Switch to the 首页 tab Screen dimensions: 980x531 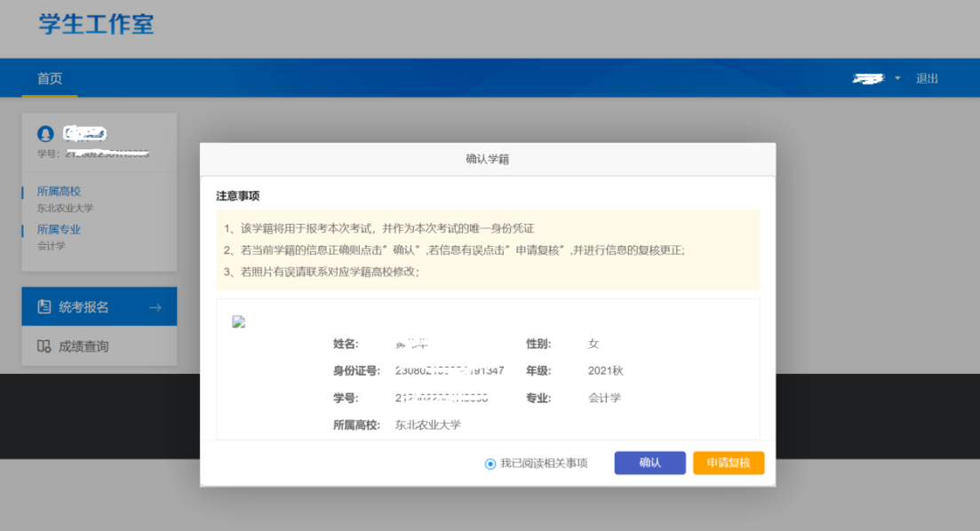(x=50, y=78)
